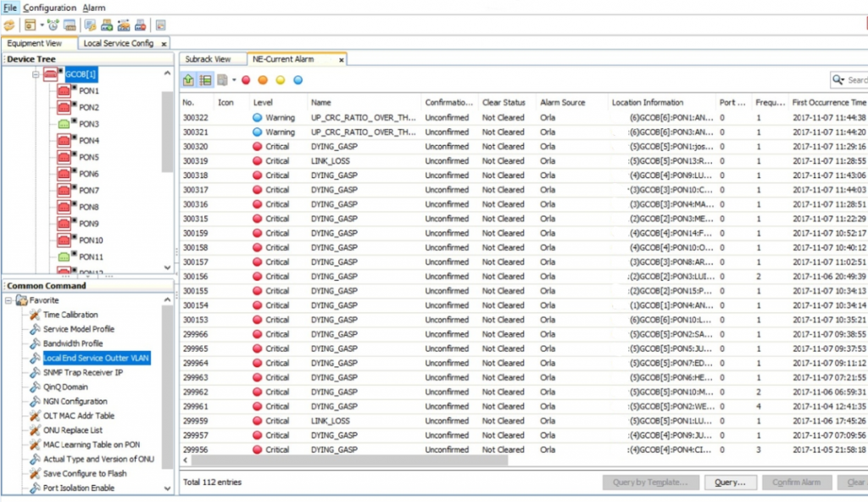
Task: Click the Time Calibration command icon
Action: pos(34,315)
